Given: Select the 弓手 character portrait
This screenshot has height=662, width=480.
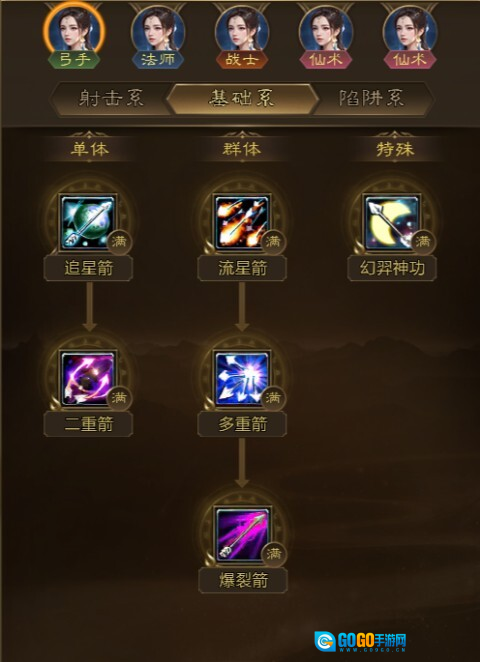Looking at the screenshot, I should click(x=74, y=31).
